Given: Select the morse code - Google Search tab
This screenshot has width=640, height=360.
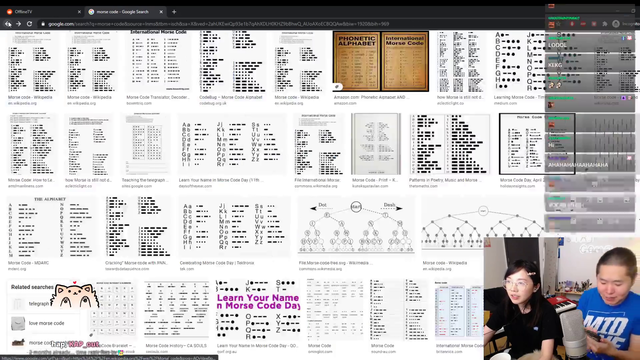Looking at the screenshot, I should pyautogui.click(x=125, y=12).
